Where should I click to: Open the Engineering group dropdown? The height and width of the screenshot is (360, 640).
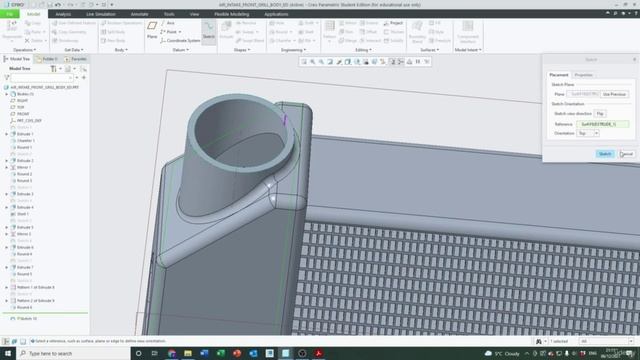pos(293,50)
